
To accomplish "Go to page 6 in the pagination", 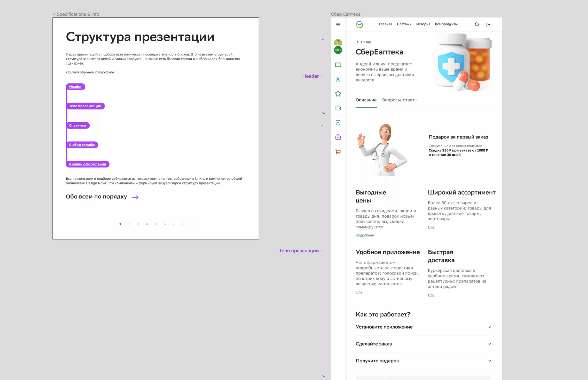I will [x=164, y=224].
